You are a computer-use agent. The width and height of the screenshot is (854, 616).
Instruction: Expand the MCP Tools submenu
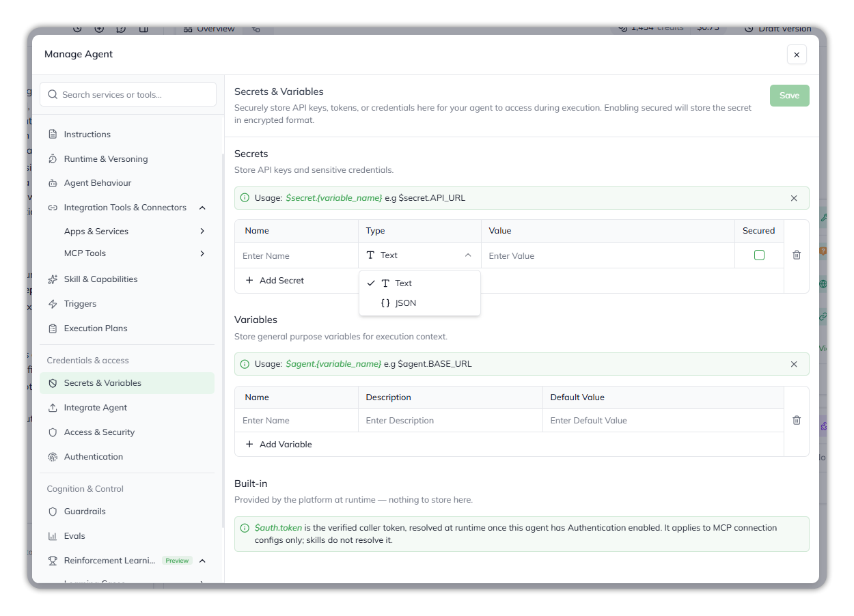click(202, 253)
